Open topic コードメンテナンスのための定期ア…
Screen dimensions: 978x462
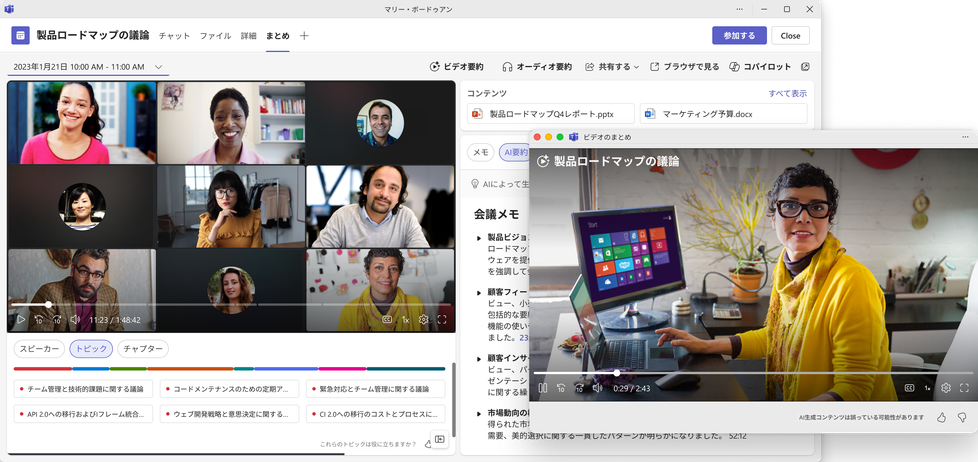pyautogui.click(x=230, y=389)
